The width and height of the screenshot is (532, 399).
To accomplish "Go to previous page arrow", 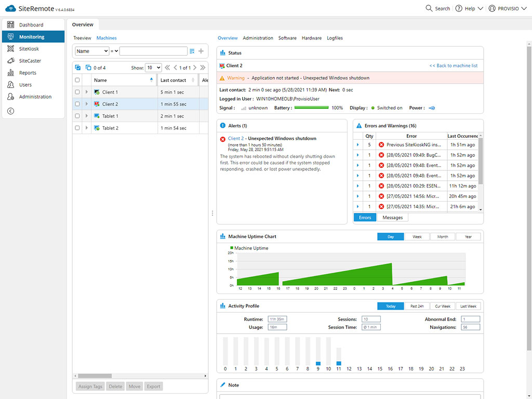I will click(175, 68).
